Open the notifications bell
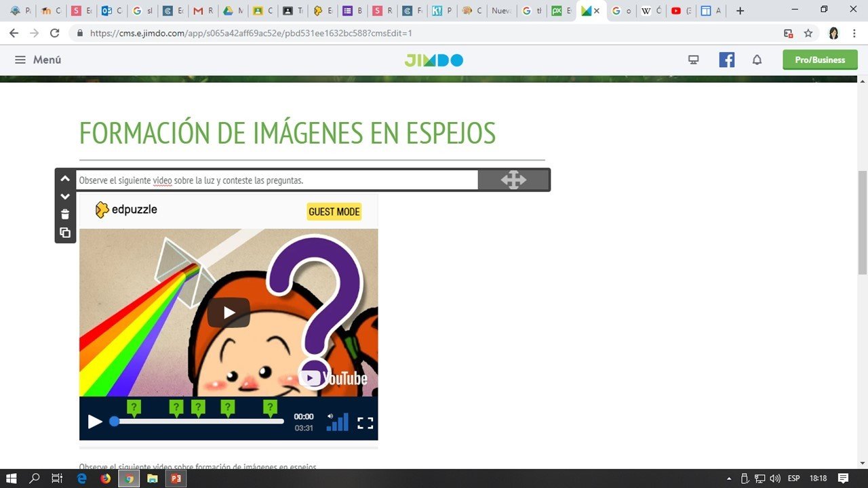868x488 pixels. tap(757, 60)
